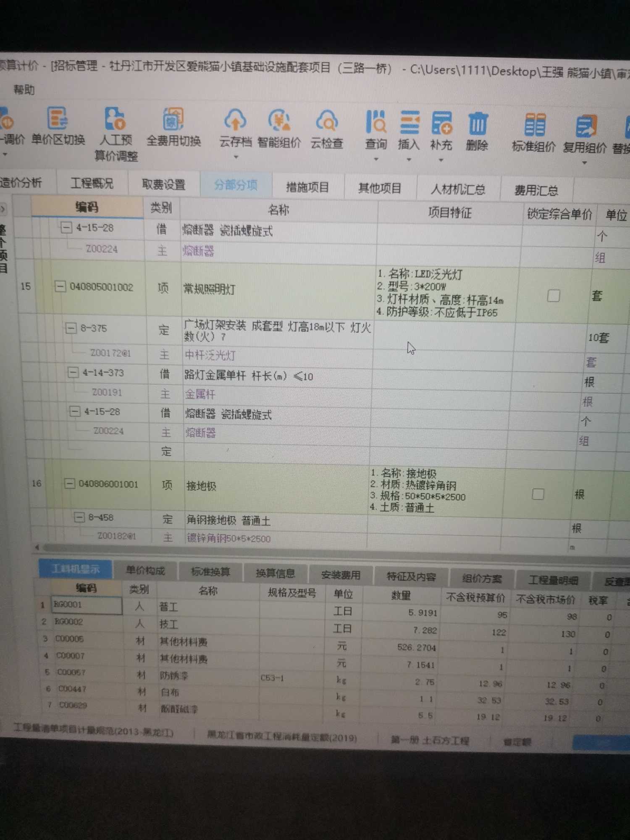This screenshot has height=840, width=630.
Task: Open the 标准换算 bottom tab
Action: click(x=210, y=572)
